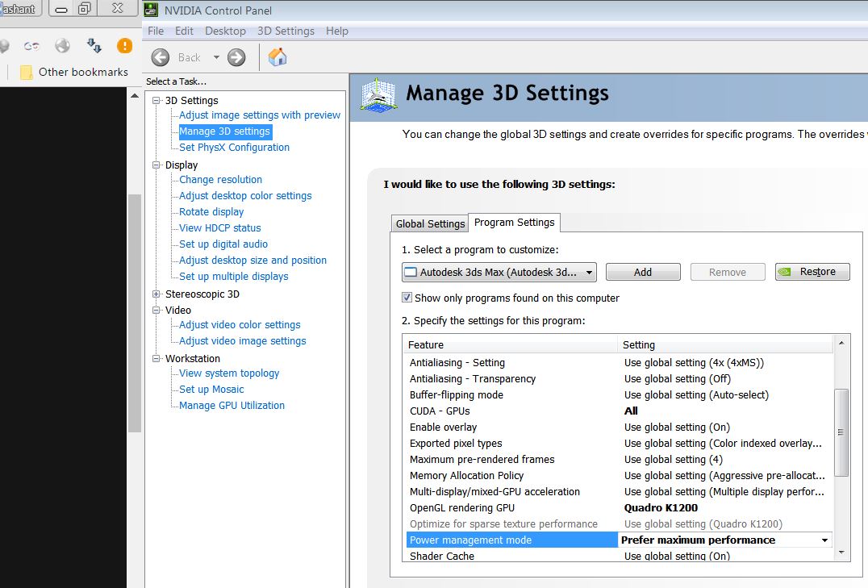Select the CUDA - GPUs row

point(619,411)
